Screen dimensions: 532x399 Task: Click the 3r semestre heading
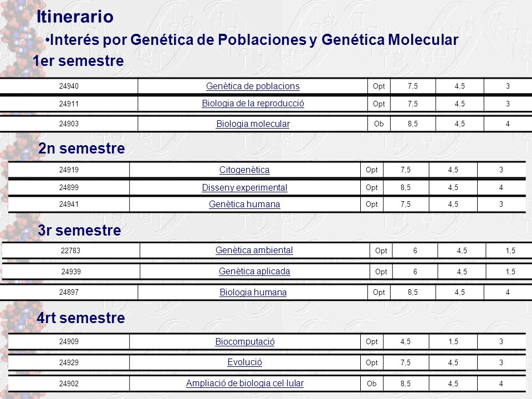[79, 231]
